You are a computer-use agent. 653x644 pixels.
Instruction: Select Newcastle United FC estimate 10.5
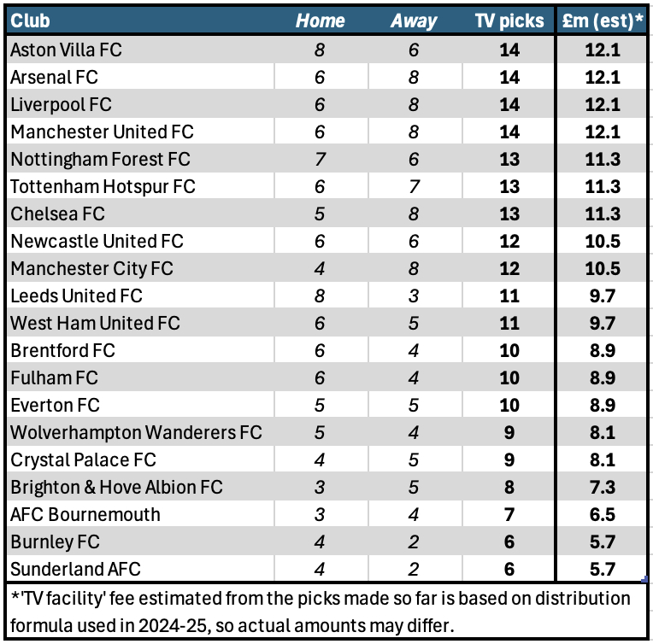[603, 241]
